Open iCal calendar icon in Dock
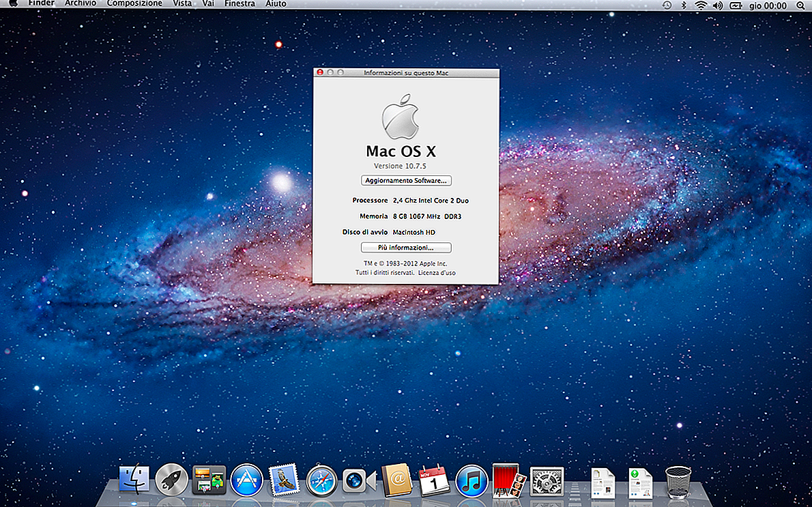812x507 pixels. click(434, 480)
